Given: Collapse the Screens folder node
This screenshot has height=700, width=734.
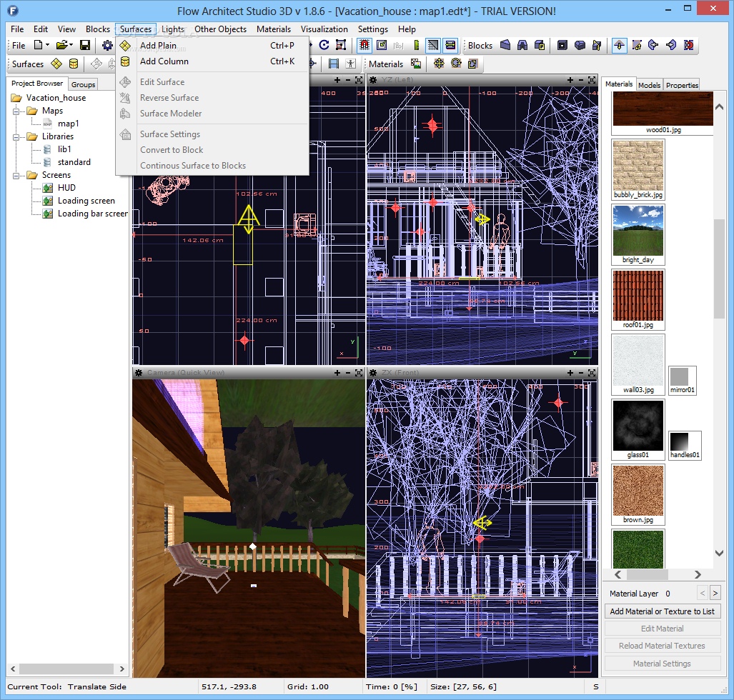Looking at the screenshot, I should coord(16,176).
